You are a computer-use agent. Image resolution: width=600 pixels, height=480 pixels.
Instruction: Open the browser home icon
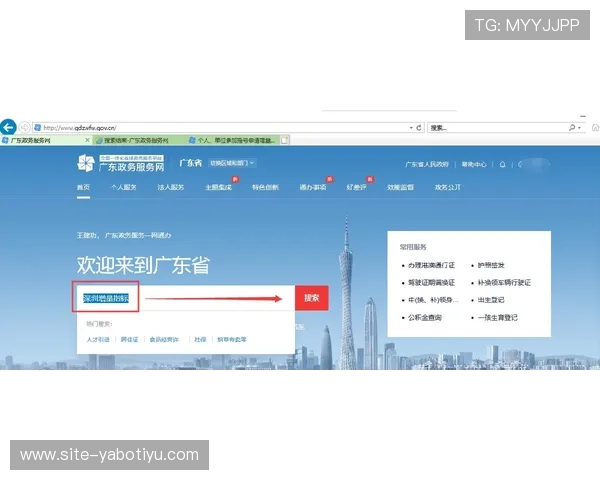(595, 127)
